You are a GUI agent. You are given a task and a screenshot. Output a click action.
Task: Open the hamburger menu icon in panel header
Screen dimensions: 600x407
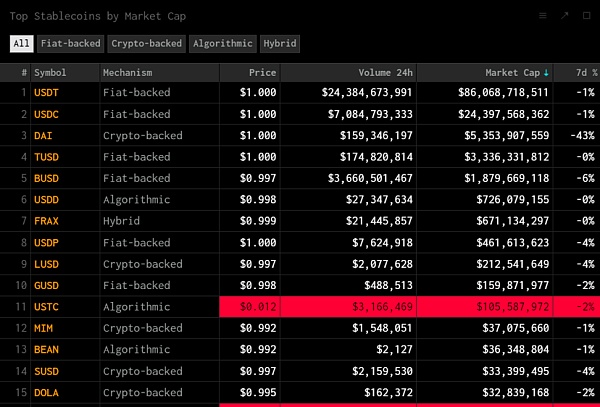pyautogui.click(x=542, y=16)
